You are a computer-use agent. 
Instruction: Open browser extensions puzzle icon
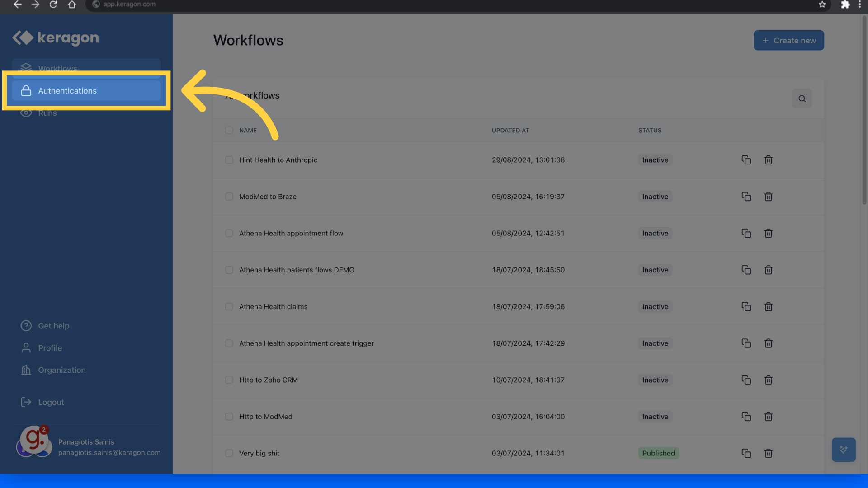(x=845, y=5)
